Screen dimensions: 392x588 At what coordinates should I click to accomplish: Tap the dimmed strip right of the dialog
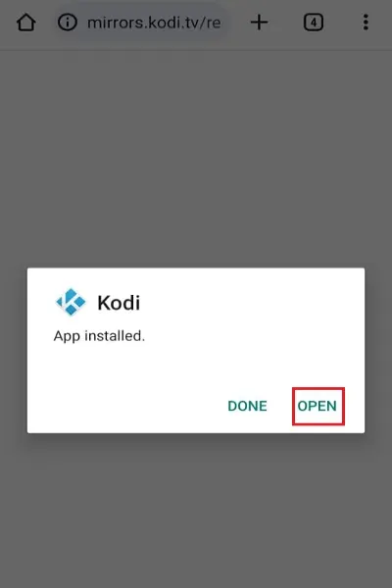(x=378, y=351)
